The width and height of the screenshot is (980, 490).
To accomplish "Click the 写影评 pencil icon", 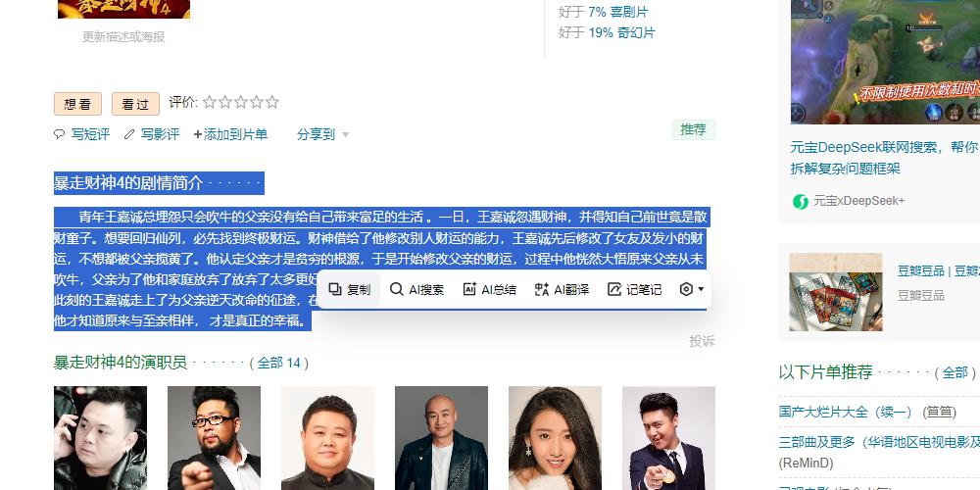I will (129, 134).
